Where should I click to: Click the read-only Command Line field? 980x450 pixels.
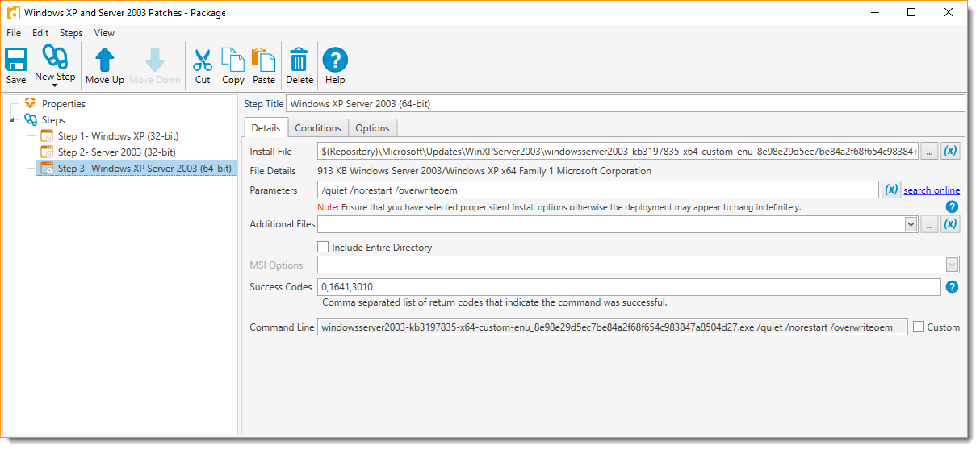613,327
